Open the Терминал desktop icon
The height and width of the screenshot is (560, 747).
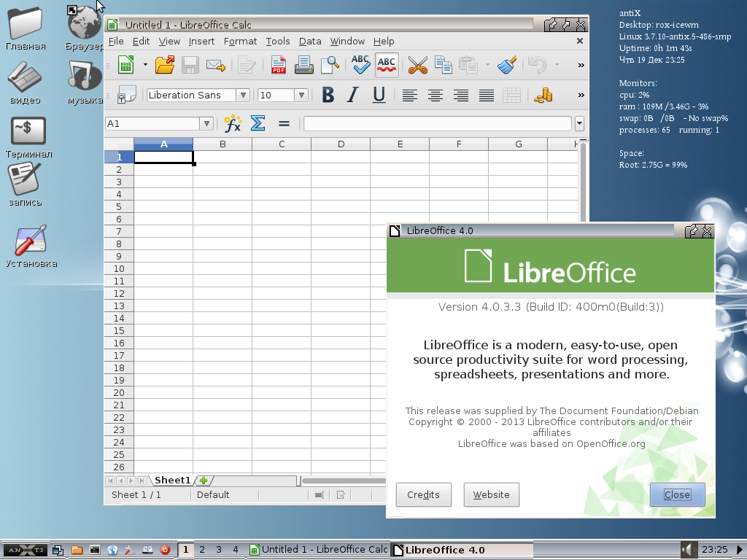(x=28, y=138)
